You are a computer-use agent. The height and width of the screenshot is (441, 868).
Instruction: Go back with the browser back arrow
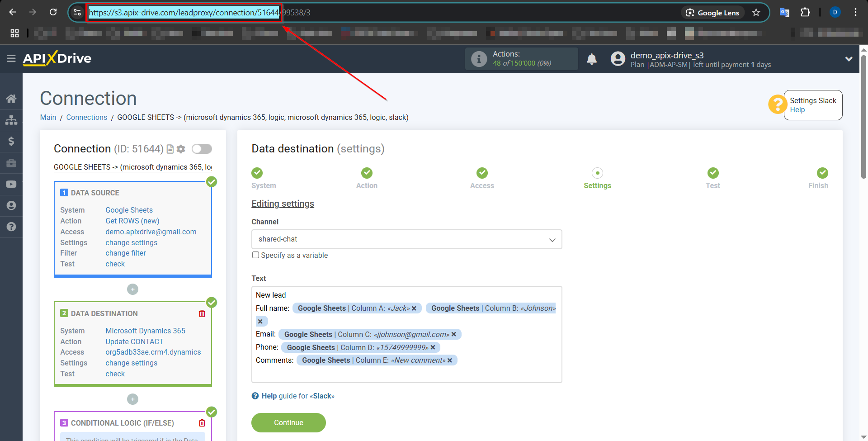[x=12, y=12]
